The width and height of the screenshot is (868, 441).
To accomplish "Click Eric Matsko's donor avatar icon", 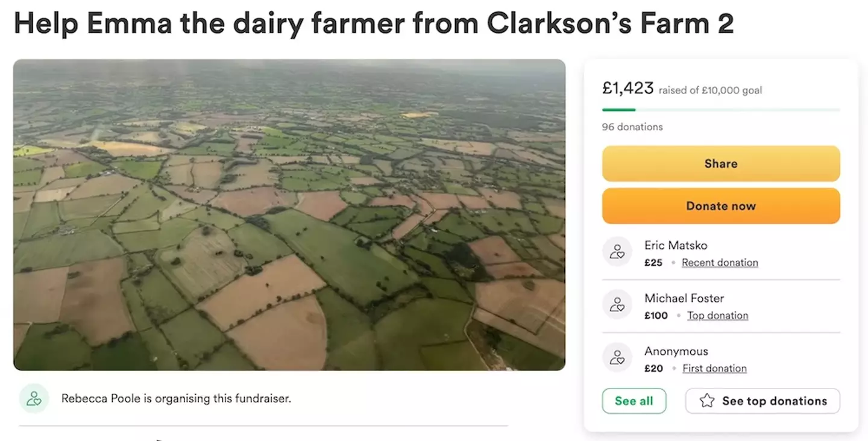I will pyautogui.click(x=617, y=252).
